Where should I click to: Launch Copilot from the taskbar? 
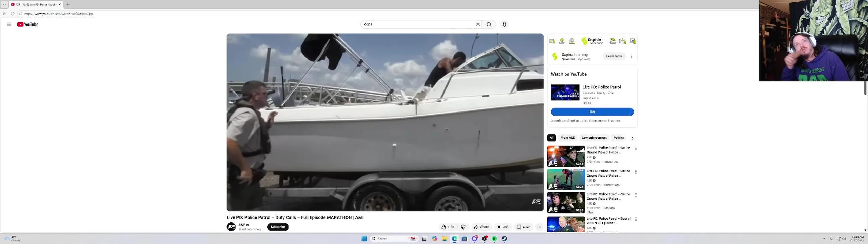[x=434, y=239]
